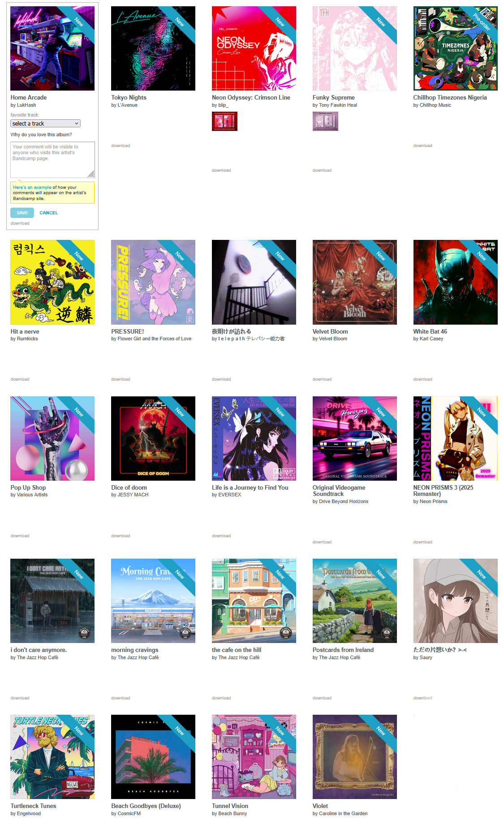504x821 pixels.
Task: Open the 夜明けが訪れる album cover
Action: 254,282
